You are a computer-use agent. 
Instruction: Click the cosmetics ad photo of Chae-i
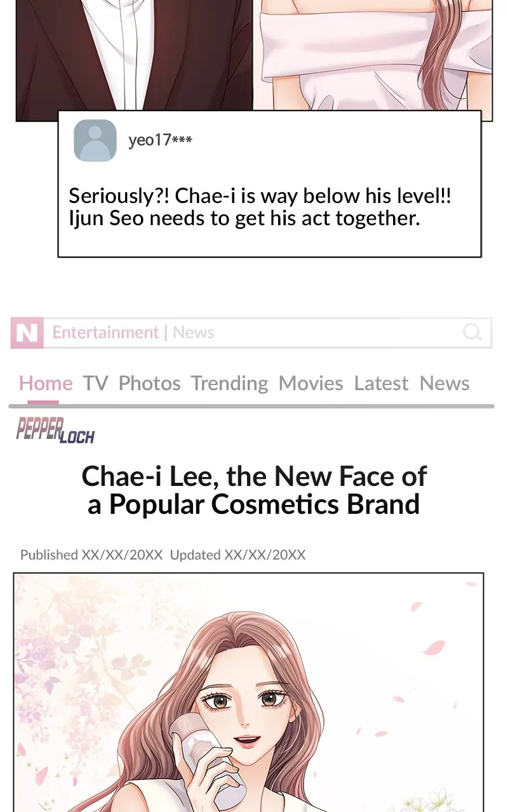(x=248, y=692)
